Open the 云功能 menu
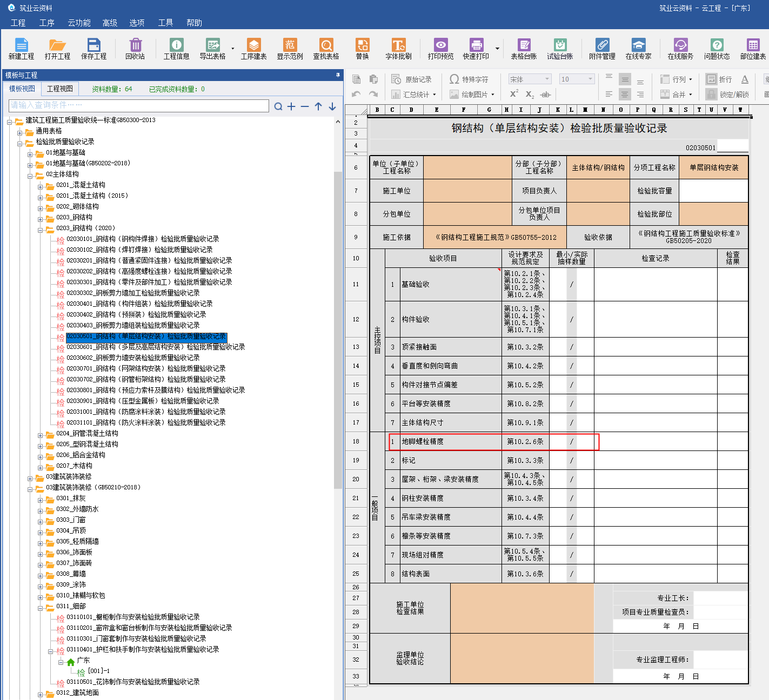The width and height of the screenshot is (769, 700). (79, 23)
